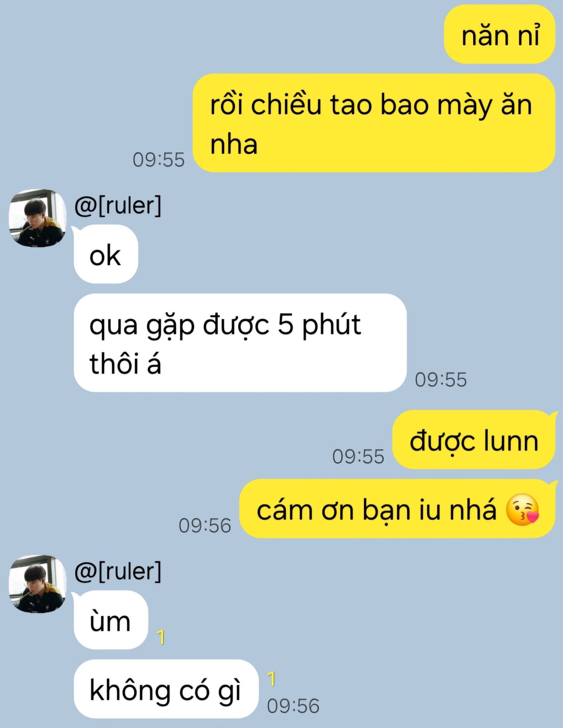Click the unread count 1 beside "ùm"
The image size is (563, 728).
pyautogui.click(x=161, y=637)
